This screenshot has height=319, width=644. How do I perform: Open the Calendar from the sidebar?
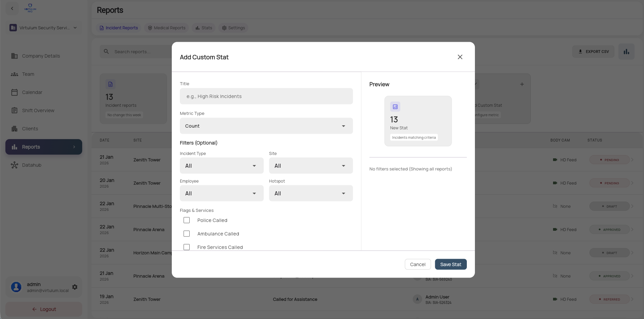tap(32, 92)
